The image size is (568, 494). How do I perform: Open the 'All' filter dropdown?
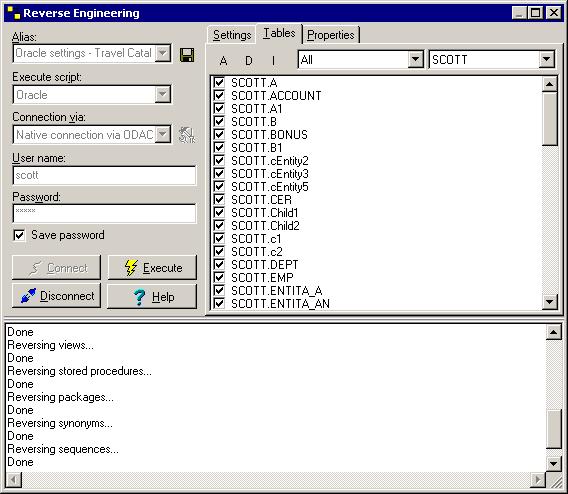(415, 59)
